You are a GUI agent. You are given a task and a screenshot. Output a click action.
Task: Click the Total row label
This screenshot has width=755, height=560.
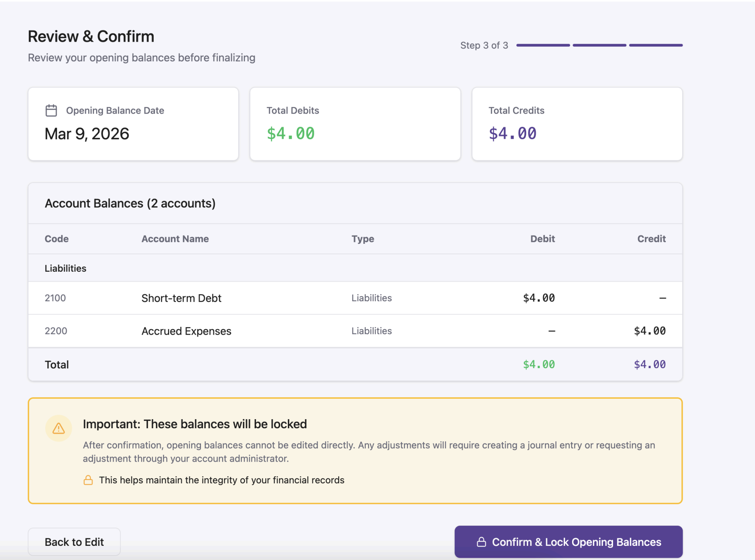point(57,365)
